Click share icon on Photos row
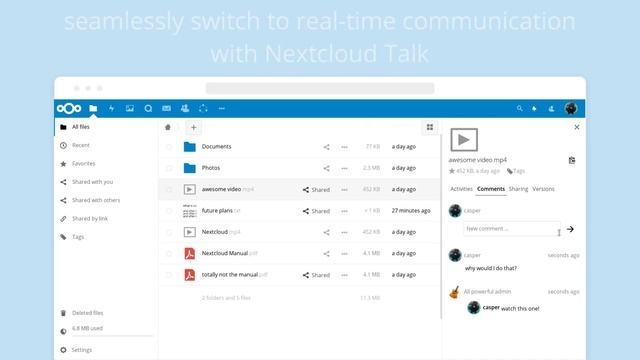The height and width of the screenshot is (360, 640). (327, 168)
